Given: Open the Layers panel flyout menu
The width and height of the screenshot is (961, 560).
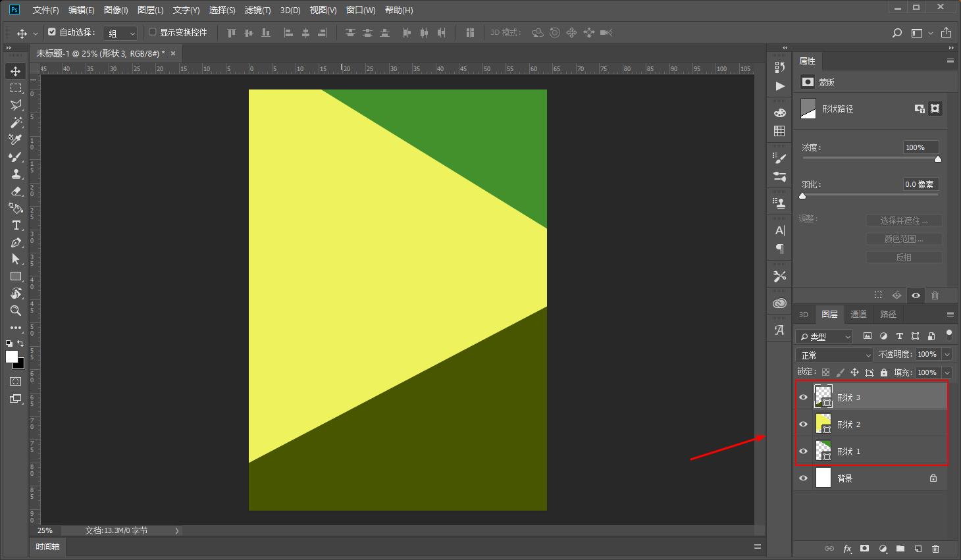Looking at the screenshot, I should pos(950,314).
